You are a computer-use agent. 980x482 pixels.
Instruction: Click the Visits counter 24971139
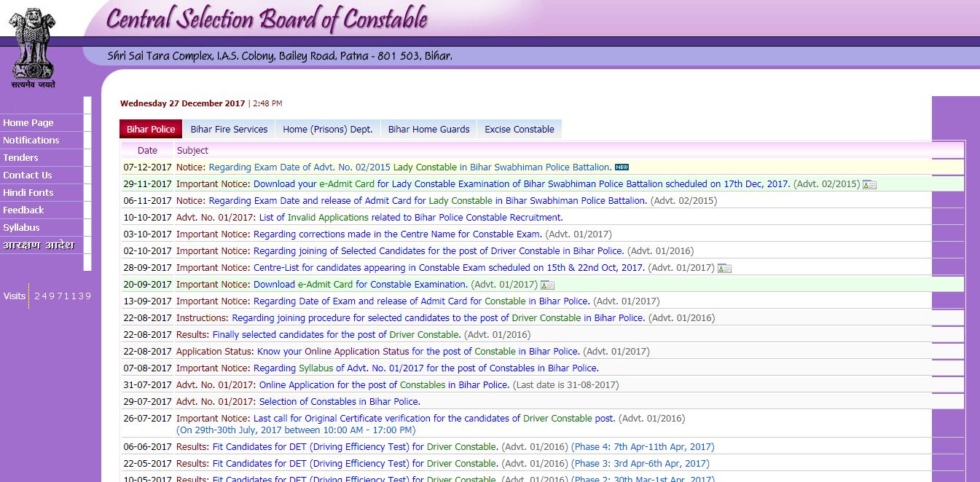coord(63,296)
